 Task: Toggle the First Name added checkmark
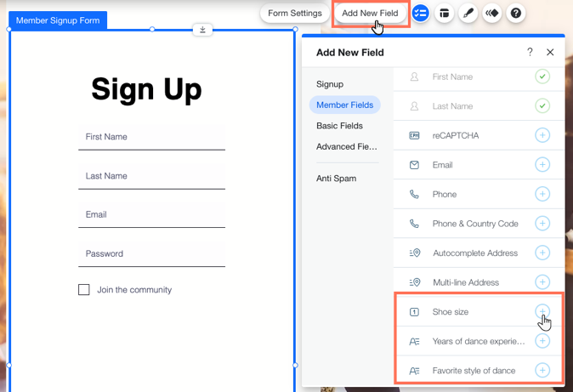tap(542, 77)
